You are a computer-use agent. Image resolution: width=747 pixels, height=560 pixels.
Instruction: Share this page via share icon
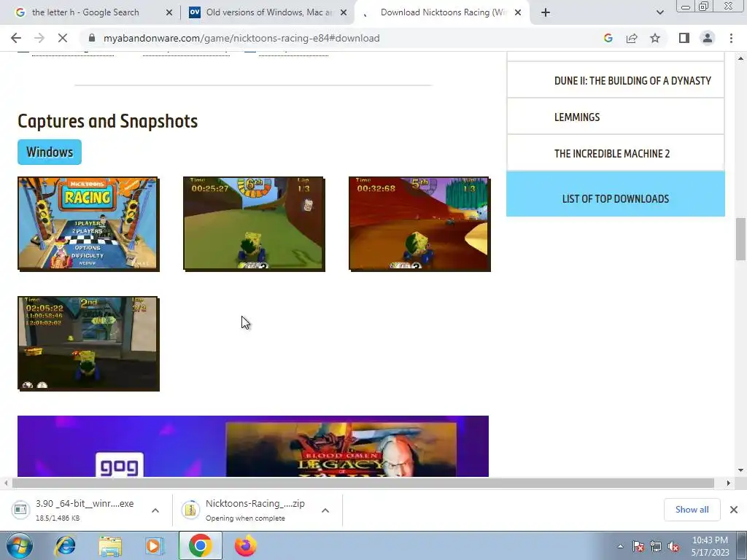click(x=632, y=38)
